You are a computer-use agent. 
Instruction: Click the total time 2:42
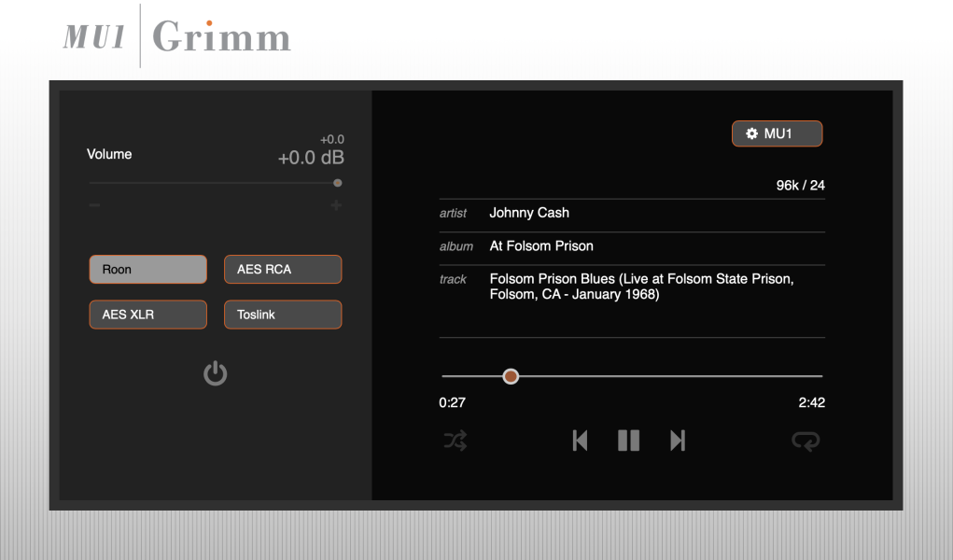coord(811,402)
